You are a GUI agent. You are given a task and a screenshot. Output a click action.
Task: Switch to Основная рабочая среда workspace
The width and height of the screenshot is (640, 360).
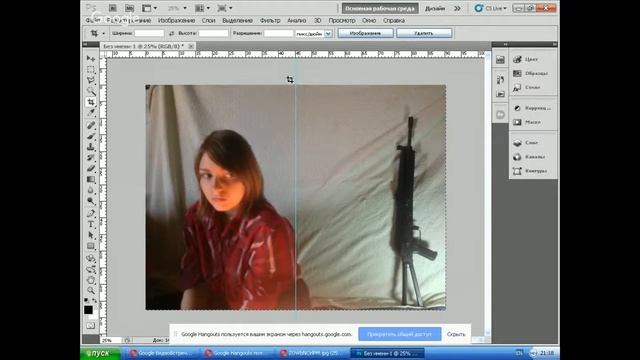[x=380, y=8]
